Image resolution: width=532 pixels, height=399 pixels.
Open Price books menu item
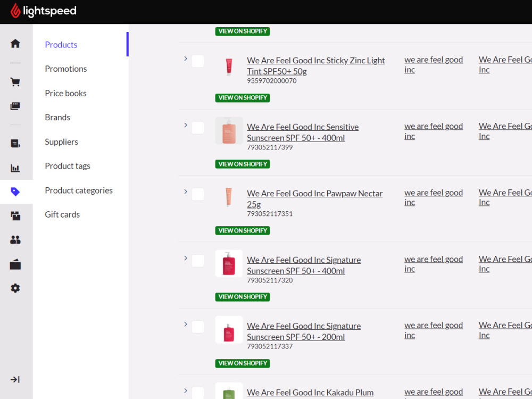click(x=65, y=93)
